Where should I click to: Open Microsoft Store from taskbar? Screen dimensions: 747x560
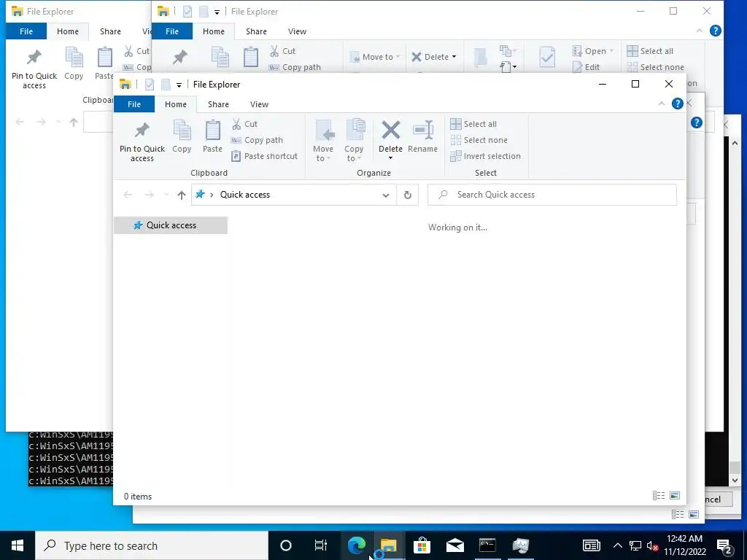pyautogui.click(x=422, y=545)
